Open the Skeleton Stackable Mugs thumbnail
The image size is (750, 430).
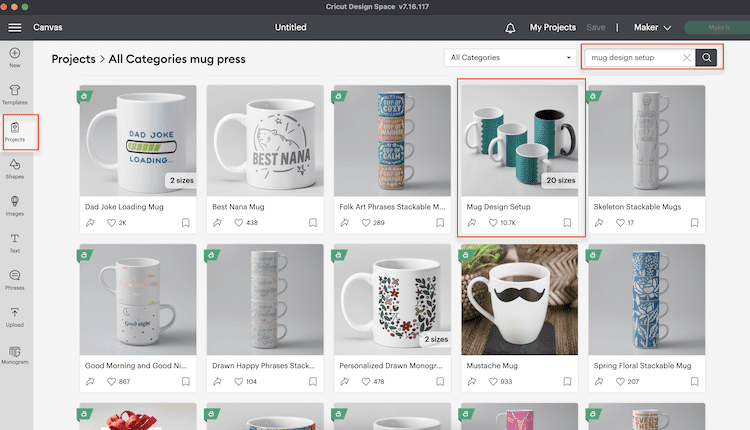[647, 141]
